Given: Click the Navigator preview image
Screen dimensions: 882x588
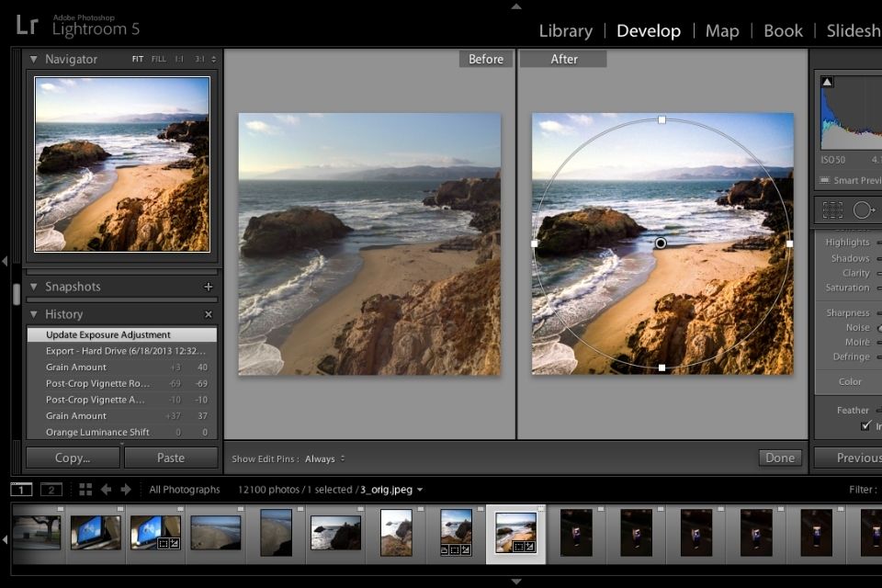Looking at the screenshot, I should [x=122, y=164].
